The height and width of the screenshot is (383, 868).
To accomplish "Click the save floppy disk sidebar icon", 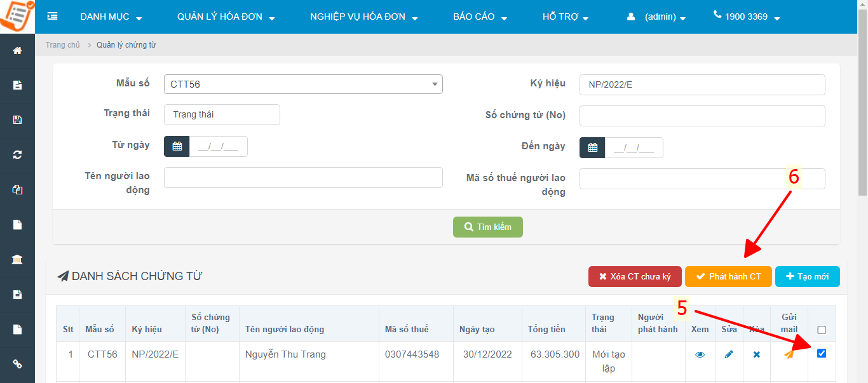I will coord(17,120).
